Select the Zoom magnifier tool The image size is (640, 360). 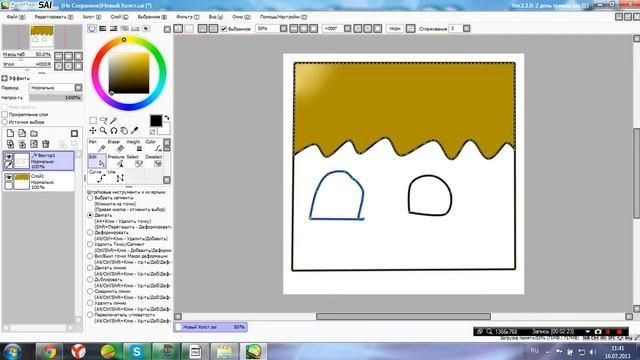click(103, 131)
